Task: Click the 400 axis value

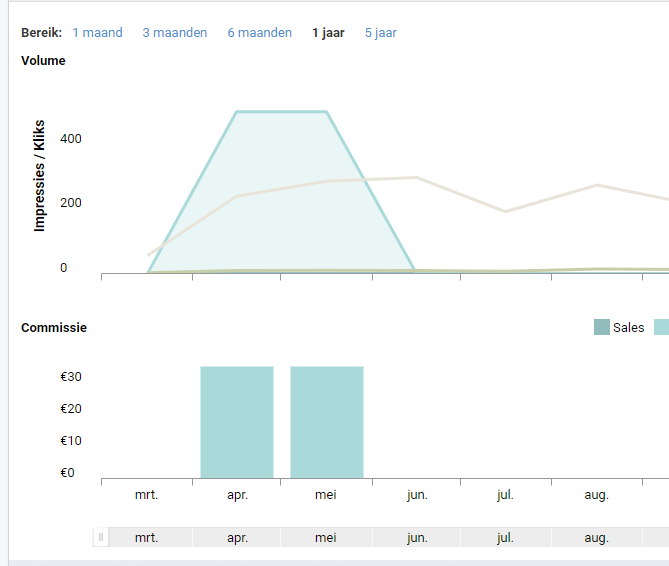Action: (x=71, y=139)
